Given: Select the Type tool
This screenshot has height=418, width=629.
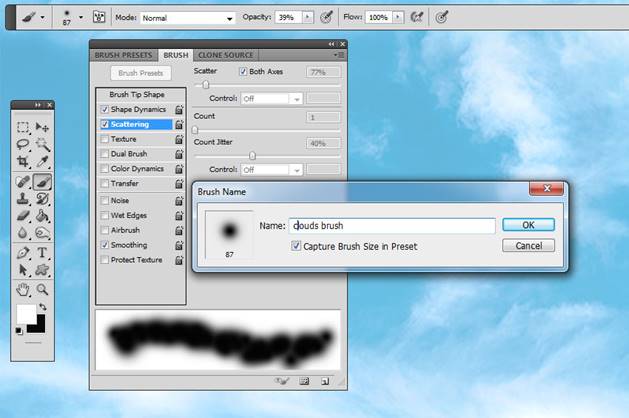Looking at the screenshot, I should coord(42,253).
